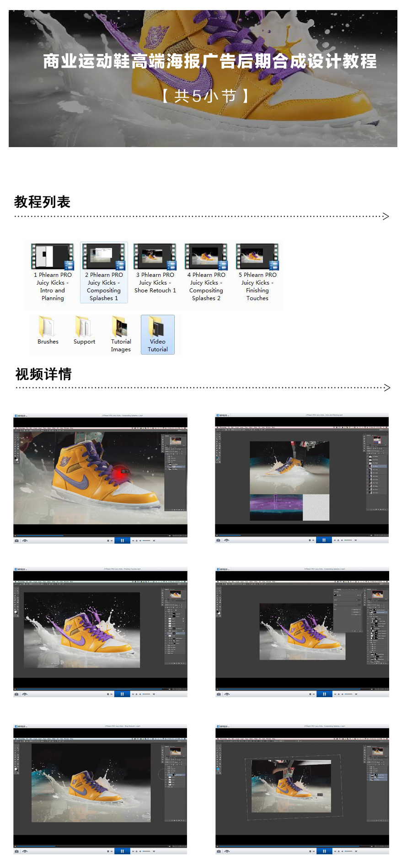Click the stop icon in the Shoe Retouch 1 player

pyautogui.click(x=108, y=851)
